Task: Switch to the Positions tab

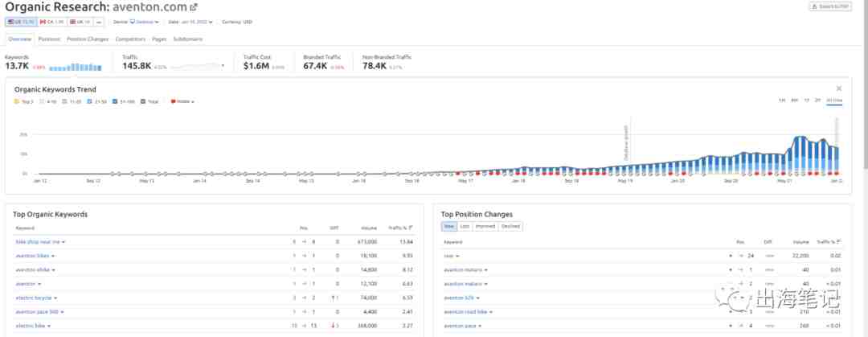Action: (x=49, y=39)
